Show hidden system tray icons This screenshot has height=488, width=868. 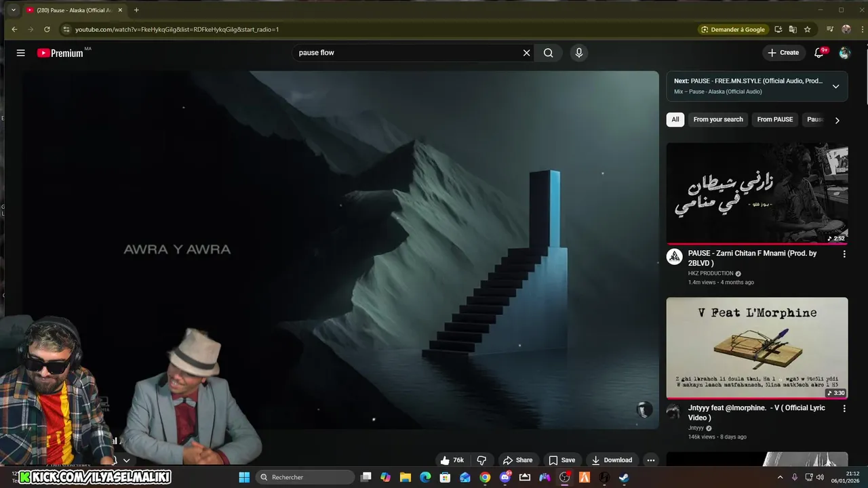tap(780, 477)
